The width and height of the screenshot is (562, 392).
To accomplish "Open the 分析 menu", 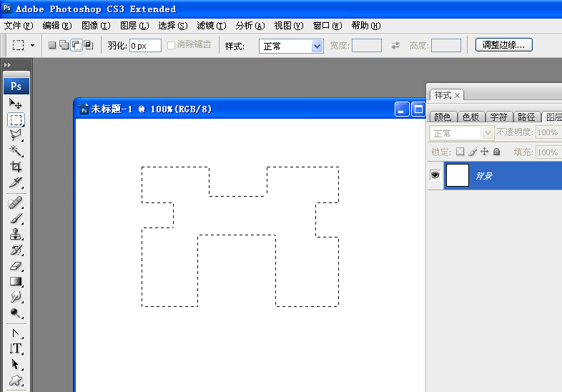I will tap(250, 26).
